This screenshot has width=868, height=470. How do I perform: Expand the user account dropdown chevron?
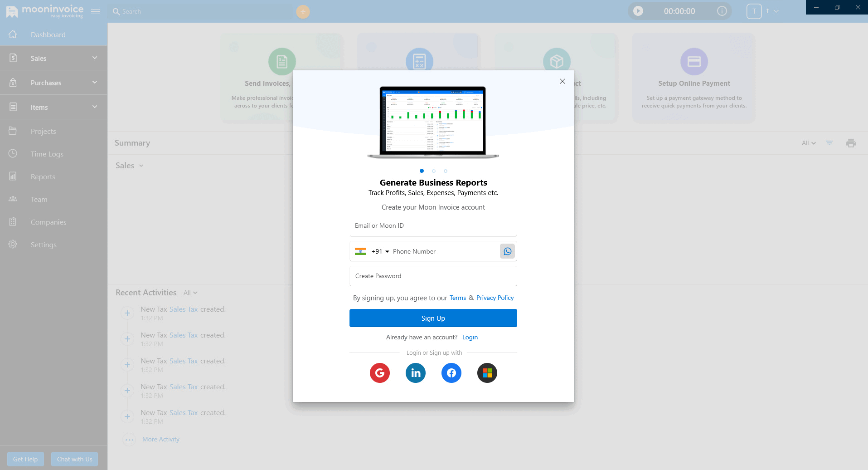coord(776,11)
